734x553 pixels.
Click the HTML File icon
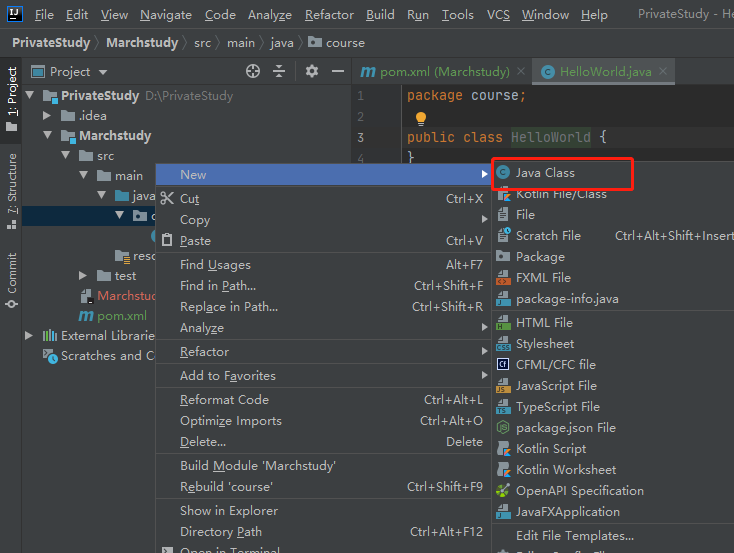tap(503, 322)
